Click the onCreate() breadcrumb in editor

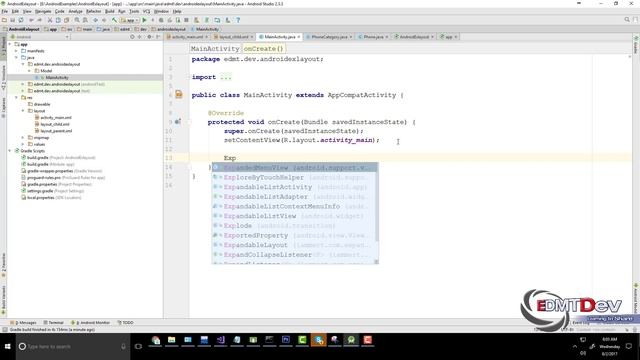click(263, 49)
